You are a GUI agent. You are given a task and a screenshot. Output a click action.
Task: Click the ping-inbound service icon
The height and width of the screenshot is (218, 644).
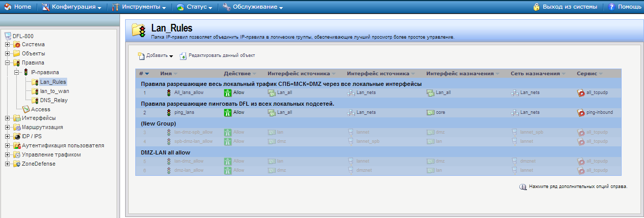581,112
